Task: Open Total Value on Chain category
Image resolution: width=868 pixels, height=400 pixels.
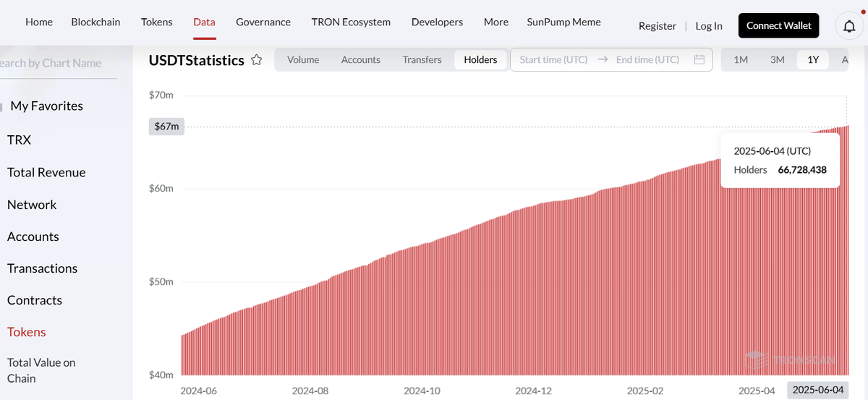Action: point(41,370)
